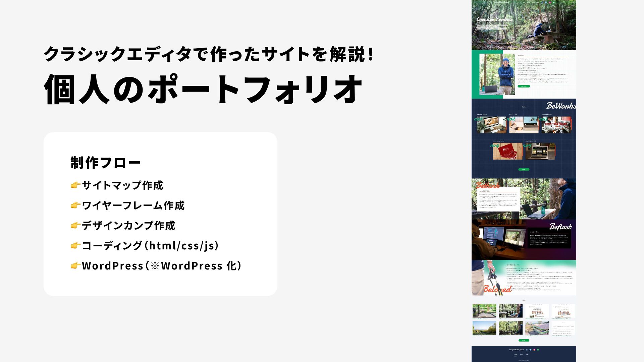
Task: Click the pointing hand emoji beside デザインカンプ作成
Action: [75, 225]
